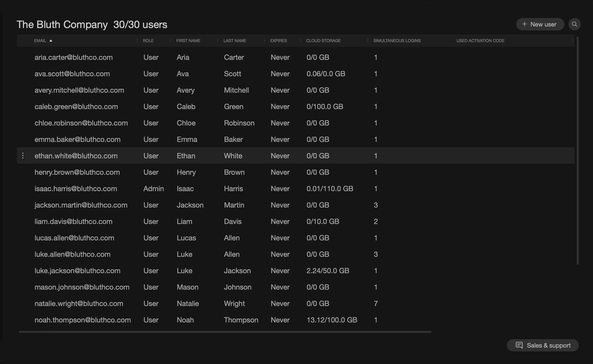Sort by the Role column header
Image resolution: width=593 pixels, height=364 pixels.
click(x=148, y=41)
